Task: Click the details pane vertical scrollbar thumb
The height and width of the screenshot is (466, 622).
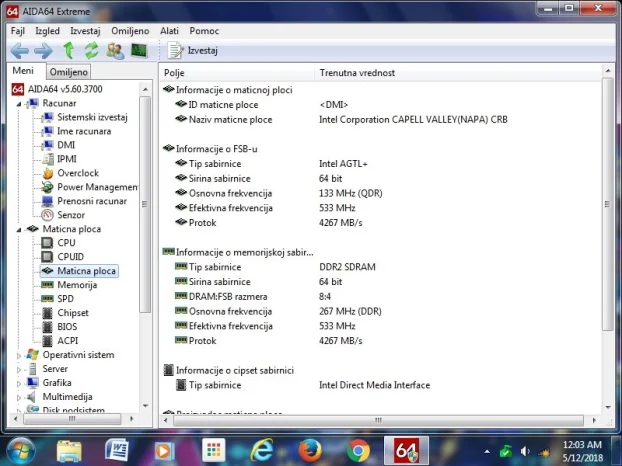Action: click(608, 204)
